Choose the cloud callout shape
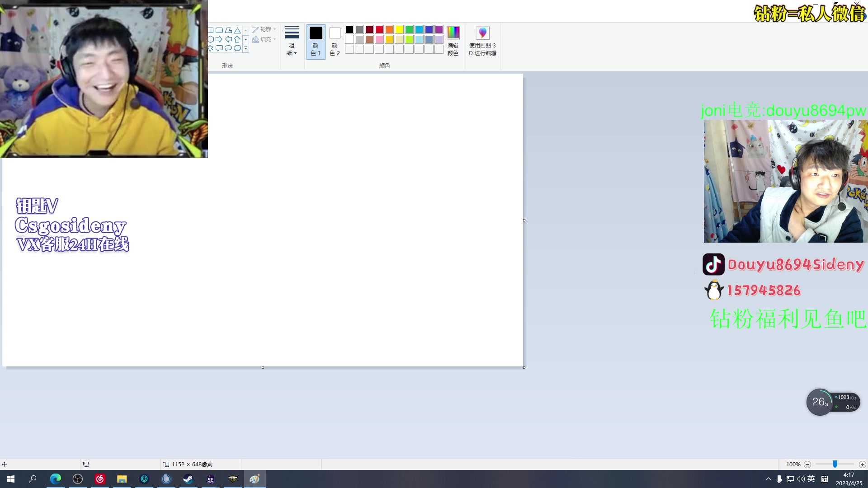The width and height of the screenshot is (868, 488). (237, 48)
